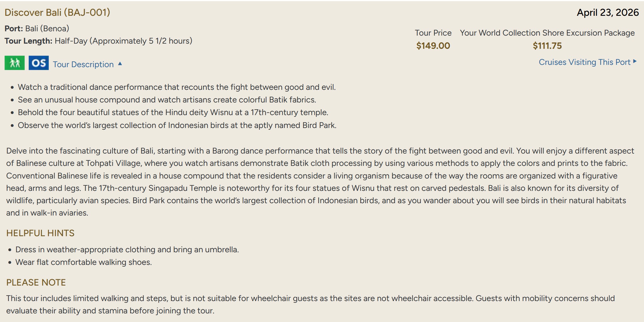Click the HELPFUL HINTS heading
Screen dimensions: 644x322
pos(40,233)
